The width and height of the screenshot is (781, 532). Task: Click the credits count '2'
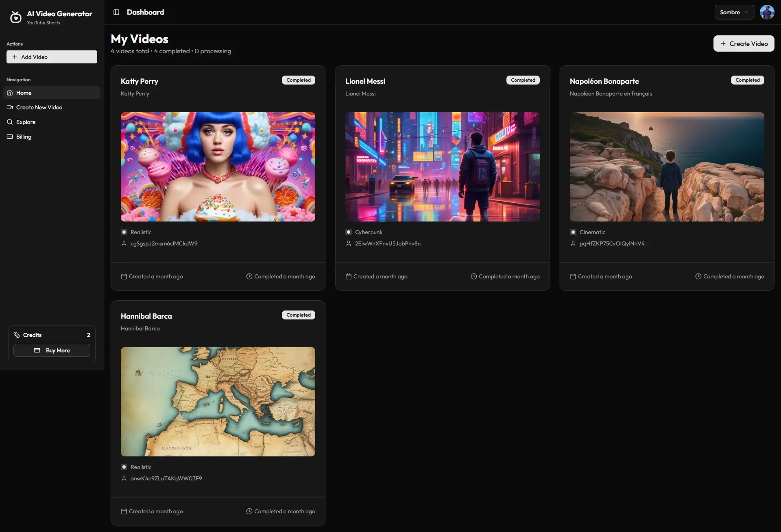point(88,335)
